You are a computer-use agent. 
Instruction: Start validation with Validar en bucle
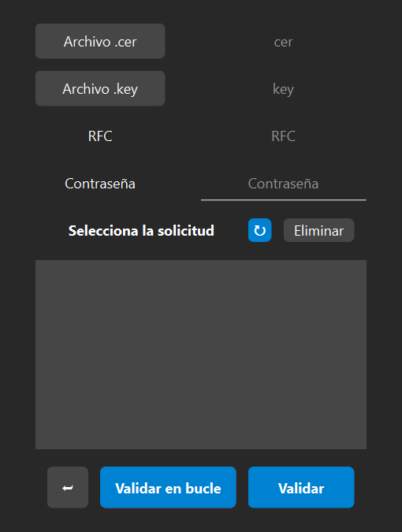pyautogui.click(x=168, y=487)
